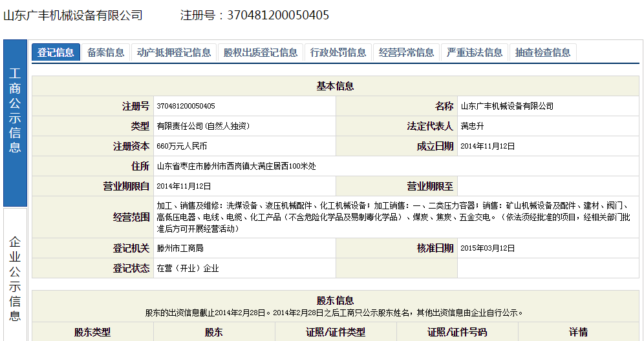
Task: Open the 动产抵押登记信息 tab
Action: (174, 52)
